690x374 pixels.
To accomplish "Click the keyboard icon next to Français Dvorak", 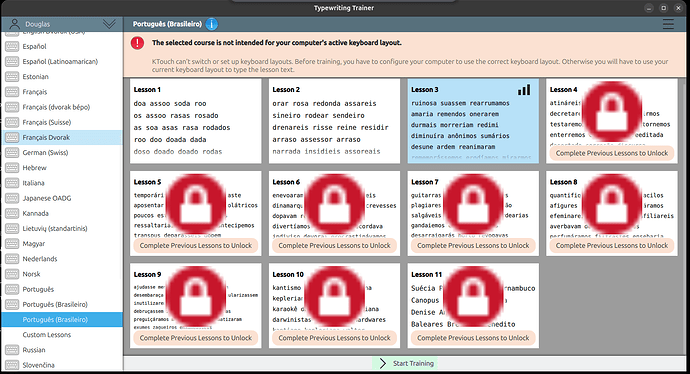I will click(12, 137).
